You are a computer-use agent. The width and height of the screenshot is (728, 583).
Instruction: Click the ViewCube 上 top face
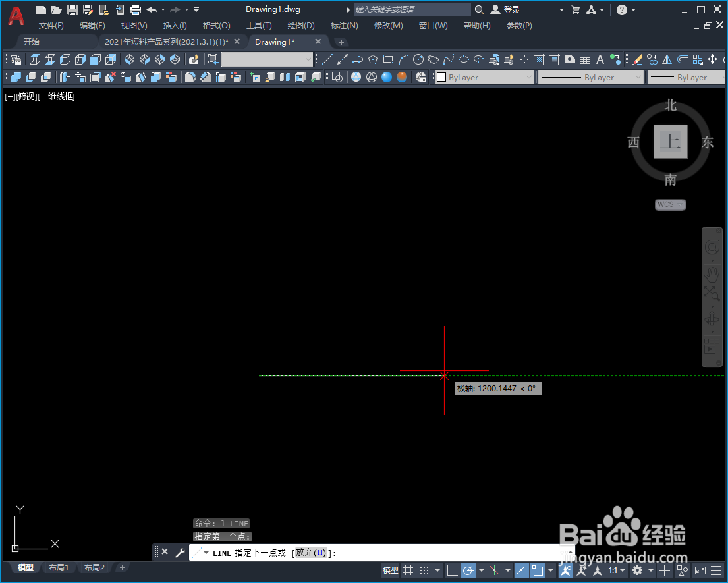coord(671,142)
